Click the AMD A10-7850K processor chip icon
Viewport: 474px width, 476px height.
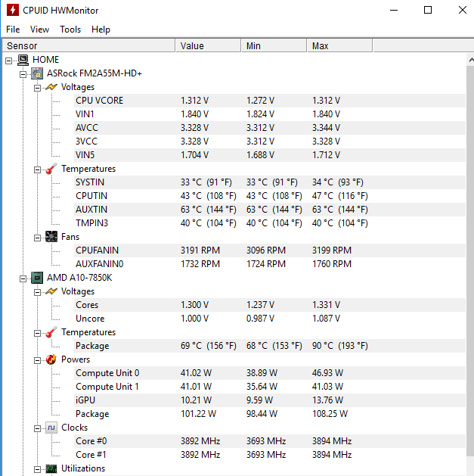click(x=37, y=278)
